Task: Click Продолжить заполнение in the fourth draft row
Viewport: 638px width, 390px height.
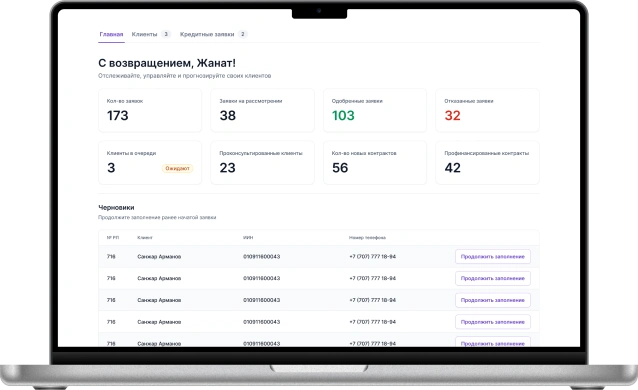Action: [x=493, y=322]
